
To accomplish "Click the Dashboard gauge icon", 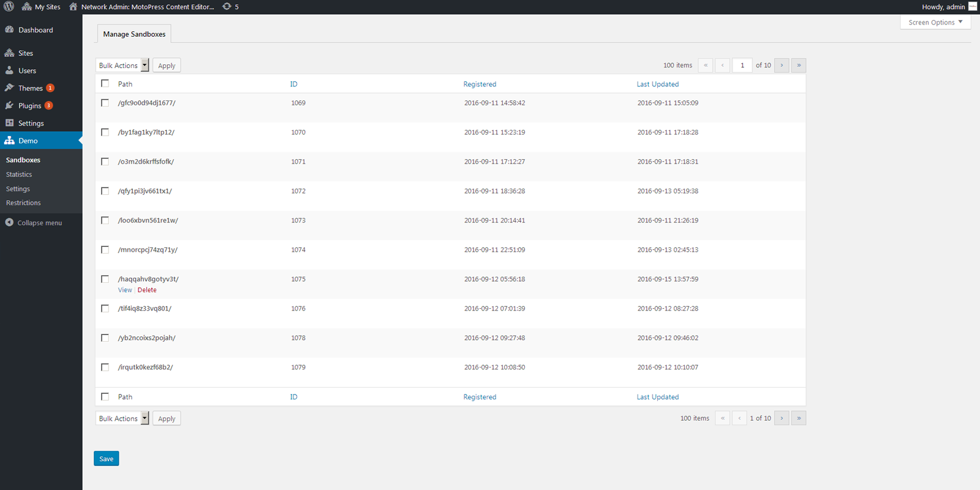I will [9, 29].
